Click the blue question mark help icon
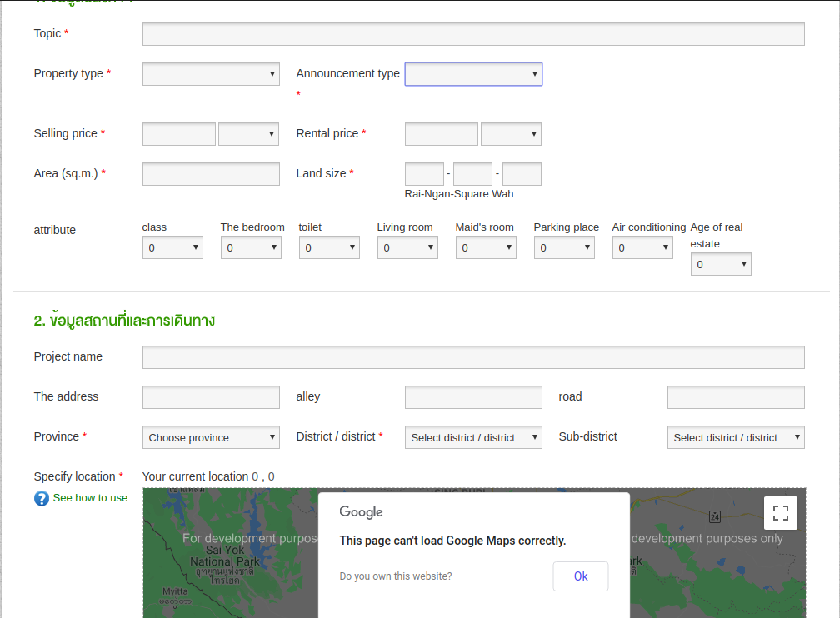Image resolution: width=840 pixels, height=618 pixels. (x=42, y=498)
